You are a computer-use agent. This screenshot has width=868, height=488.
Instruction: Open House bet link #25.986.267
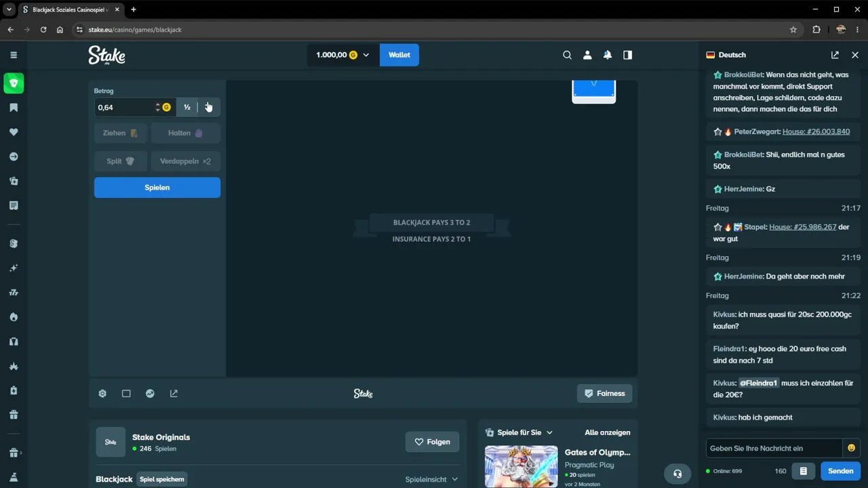[x=802, y=227]
